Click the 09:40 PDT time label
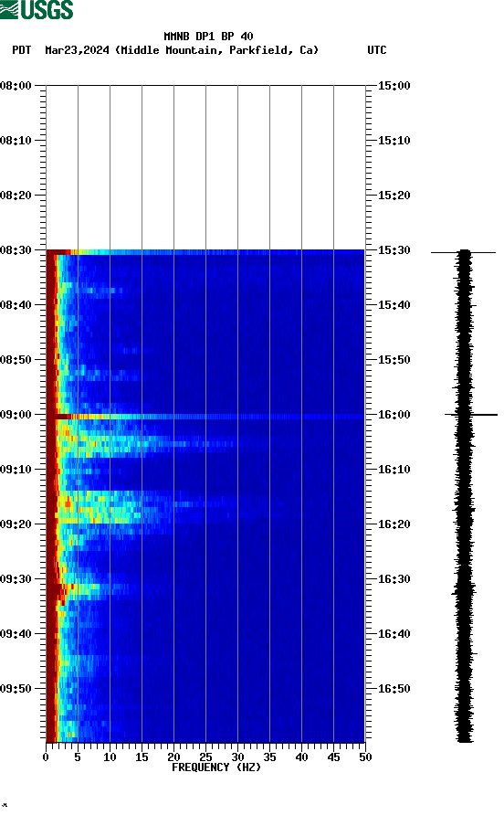 pos(16,634)
